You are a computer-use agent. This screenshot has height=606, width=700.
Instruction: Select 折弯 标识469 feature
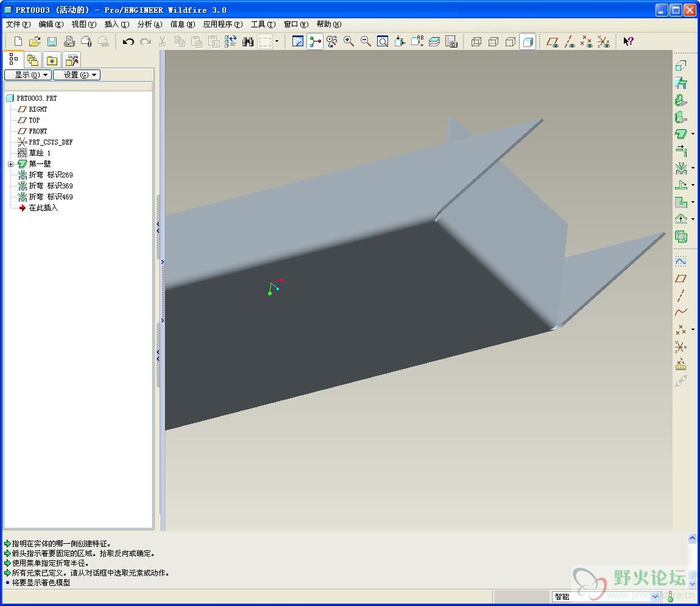point(51,197)
